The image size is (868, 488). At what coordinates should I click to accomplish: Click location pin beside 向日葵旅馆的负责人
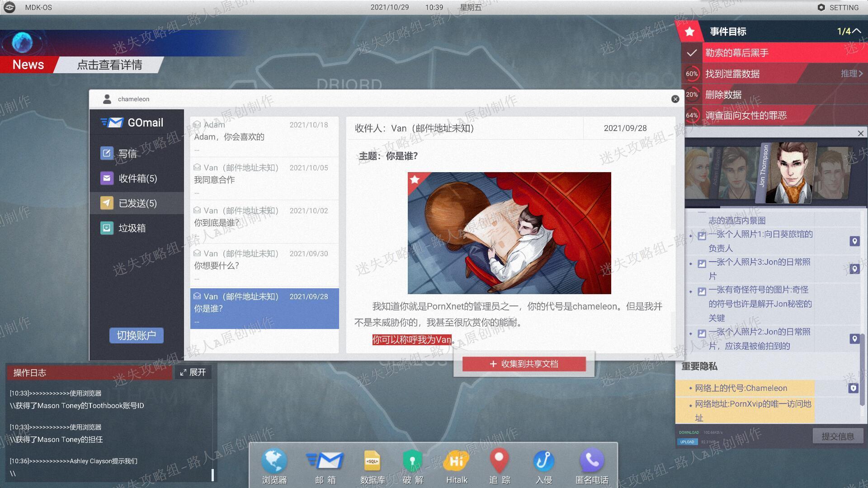[854, 241]
